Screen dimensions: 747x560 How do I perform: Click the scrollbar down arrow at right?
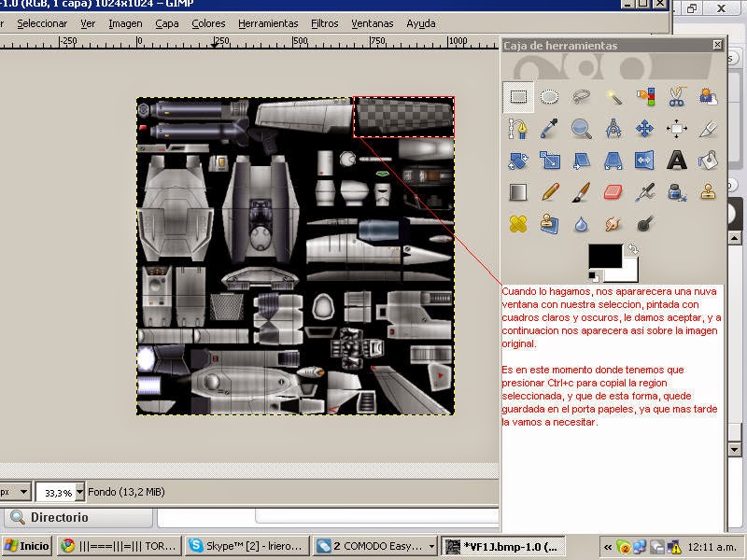tap(734, 449)
